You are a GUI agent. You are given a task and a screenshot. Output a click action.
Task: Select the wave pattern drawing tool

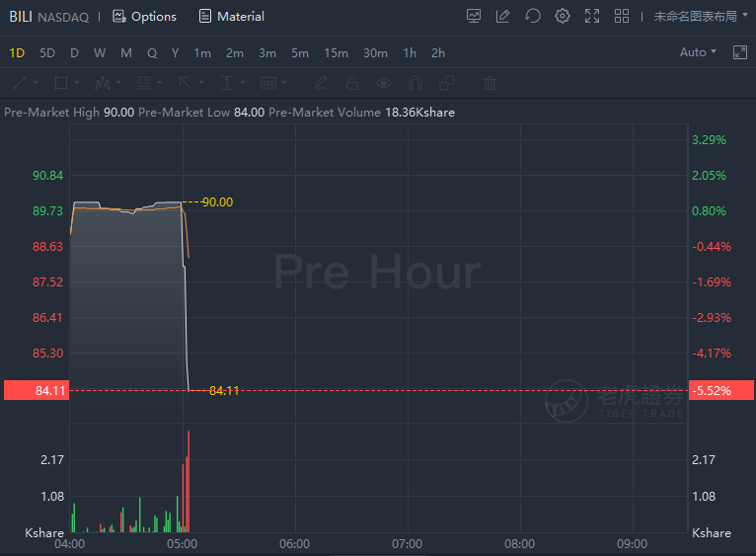(103, 83)
